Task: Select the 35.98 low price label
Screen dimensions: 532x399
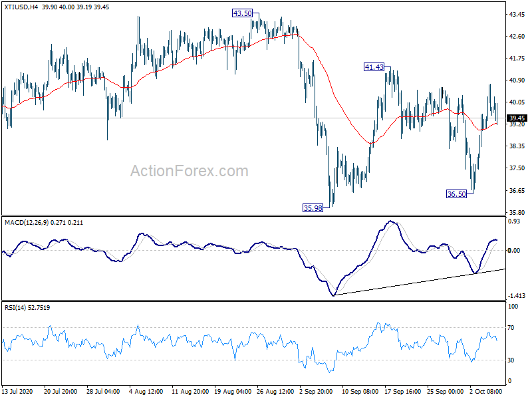Action: point(313,207)
